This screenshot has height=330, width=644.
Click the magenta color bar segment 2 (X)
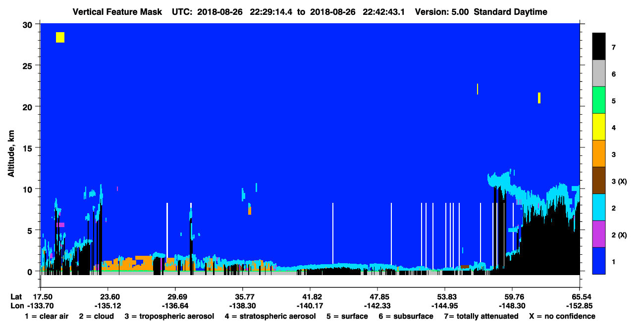coord(599,234)
